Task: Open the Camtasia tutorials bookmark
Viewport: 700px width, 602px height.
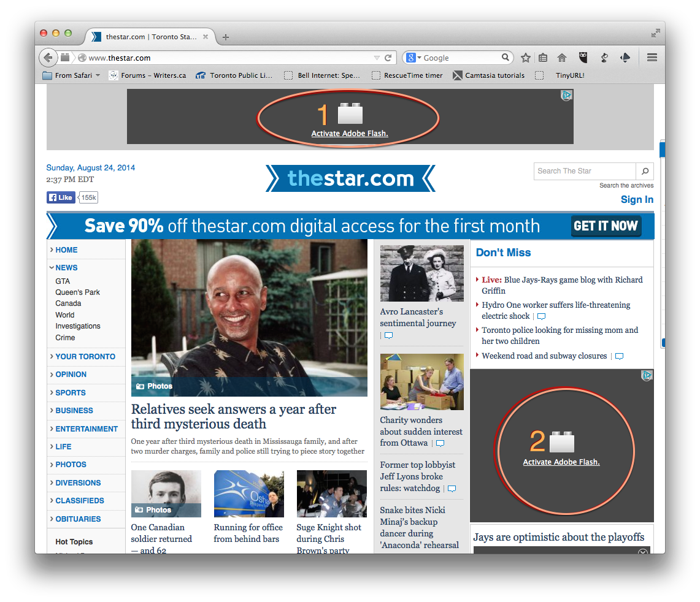Action: [x=488, y=75]
